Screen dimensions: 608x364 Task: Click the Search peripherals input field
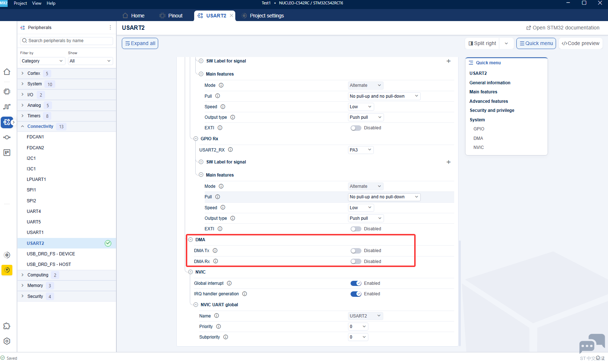pyautogui.click(x=67, y=41)
